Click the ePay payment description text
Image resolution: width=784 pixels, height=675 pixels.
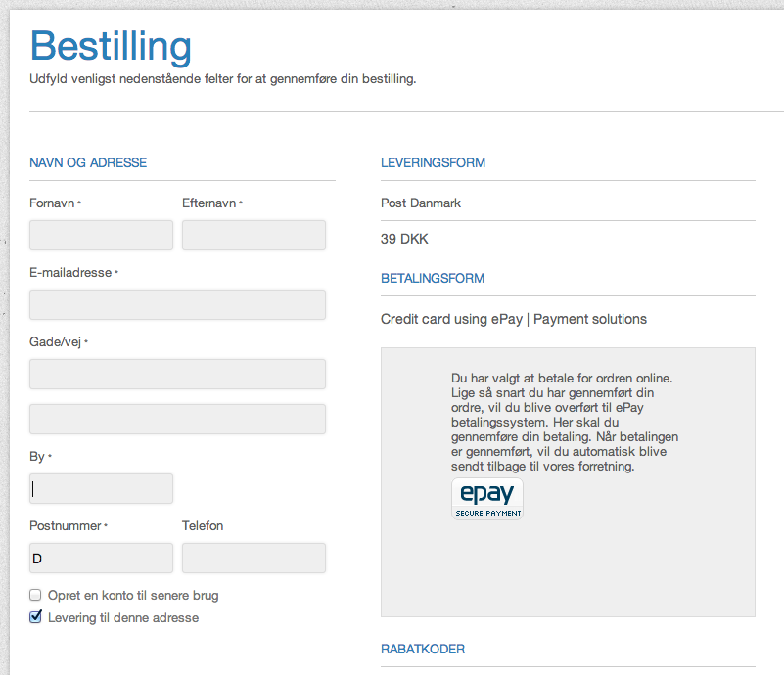click(565, 423)
